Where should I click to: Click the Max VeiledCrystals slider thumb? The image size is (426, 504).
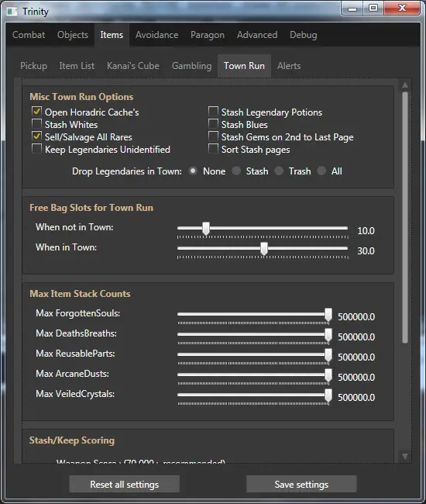point(328,395)
